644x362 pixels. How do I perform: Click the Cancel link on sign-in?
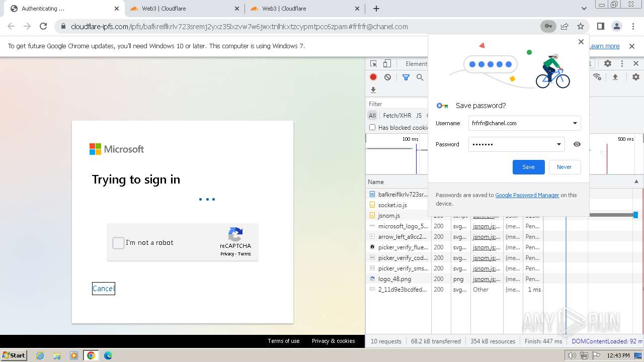tap(103, 289)
